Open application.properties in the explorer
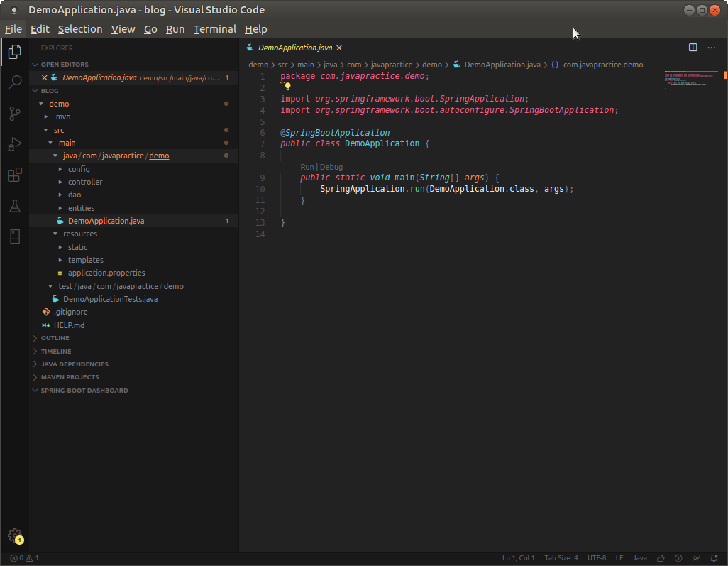Image resolution: width=728 pixels, height=566 pixels. 106,273
